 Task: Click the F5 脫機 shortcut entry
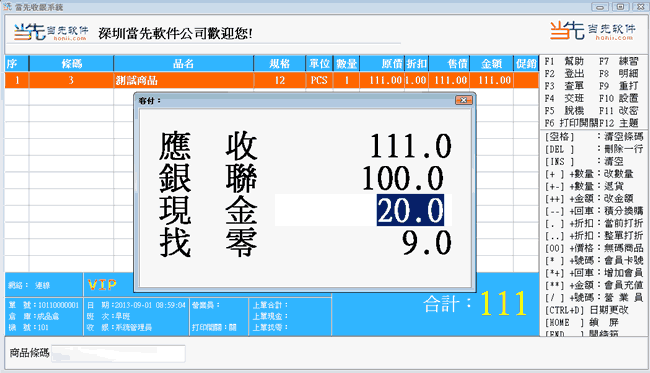(564, 111)
